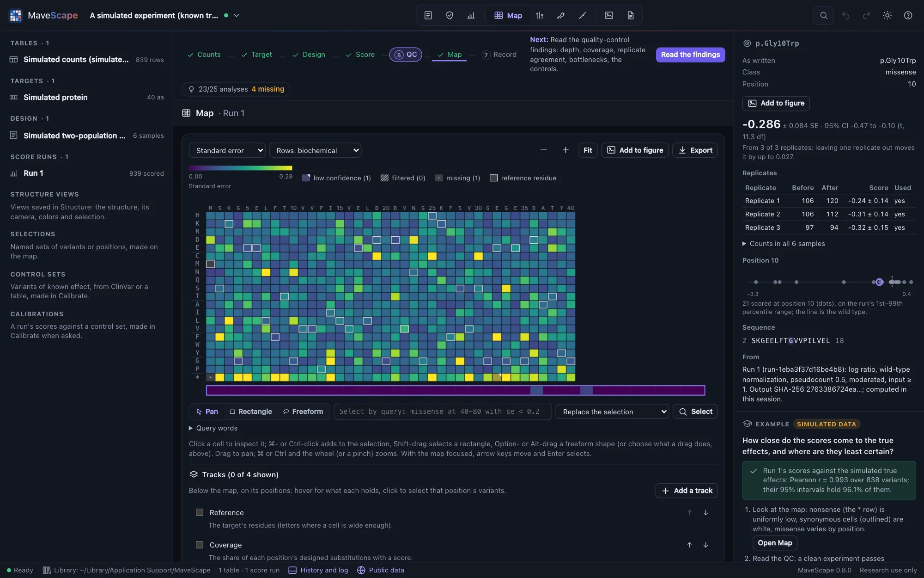924x578 pixels.
Task: Toggle the light/dark theme sun icon
Action: click(887, 15)
